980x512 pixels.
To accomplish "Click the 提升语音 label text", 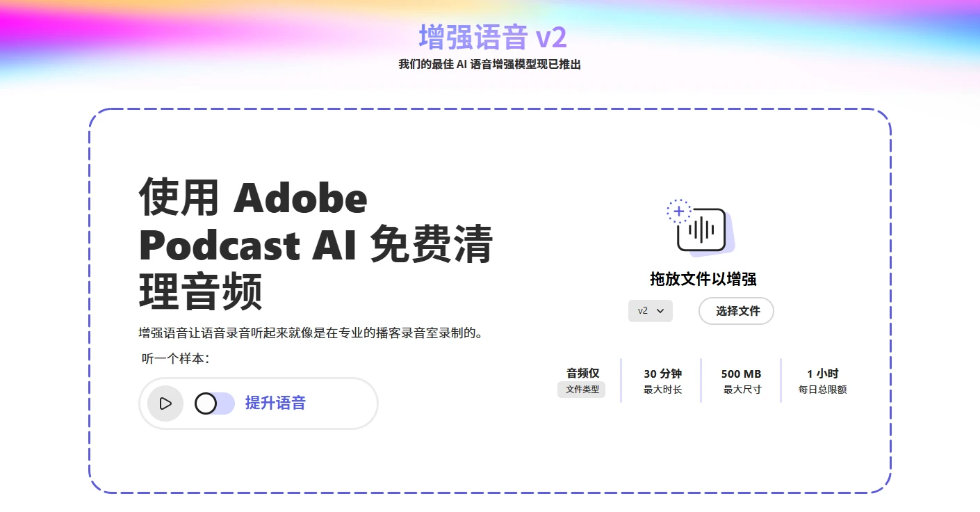I will 275,403.
